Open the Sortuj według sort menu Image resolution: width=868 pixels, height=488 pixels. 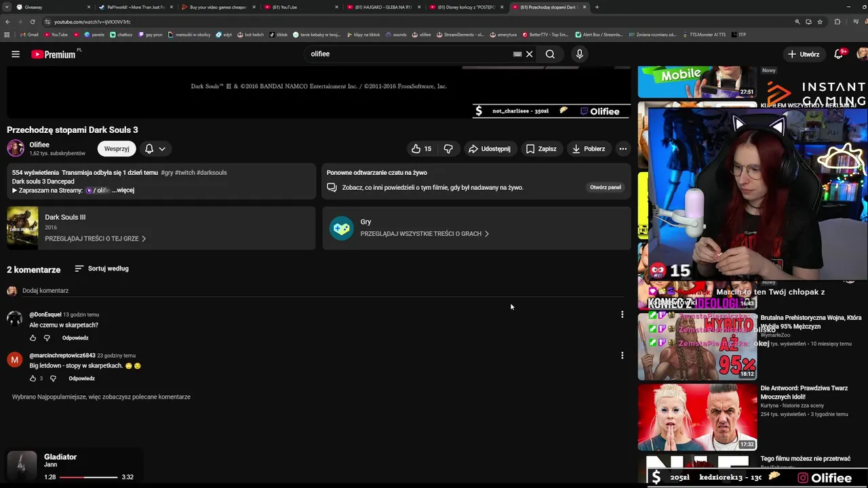tap(102, 268)
